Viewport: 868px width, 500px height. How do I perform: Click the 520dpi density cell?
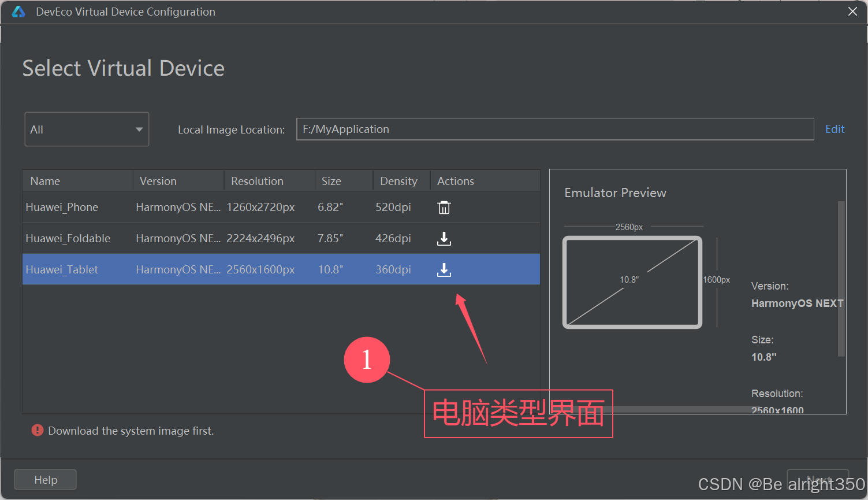[x=393, y=207]
